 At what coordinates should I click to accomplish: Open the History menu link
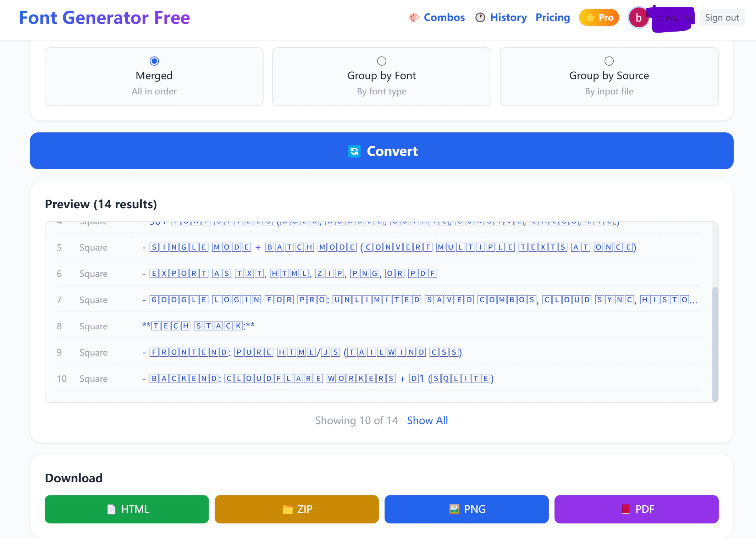click(508, 17)
